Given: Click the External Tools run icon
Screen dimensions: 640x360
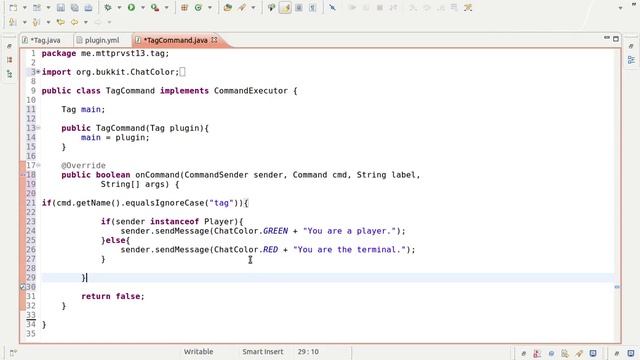Looking at the screenshot, I should point(155,7).
